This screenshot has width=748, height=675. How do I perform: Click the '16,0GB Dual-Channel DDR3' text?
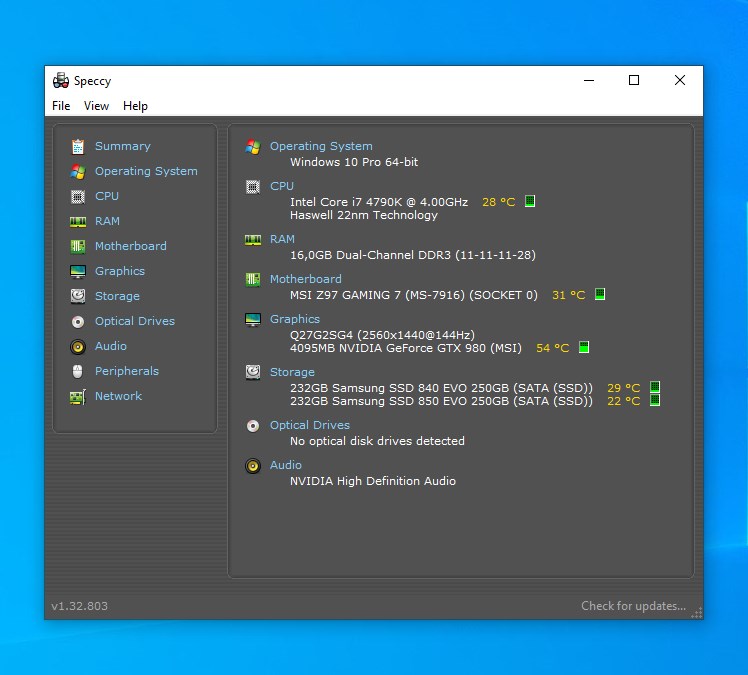(370, 255)
